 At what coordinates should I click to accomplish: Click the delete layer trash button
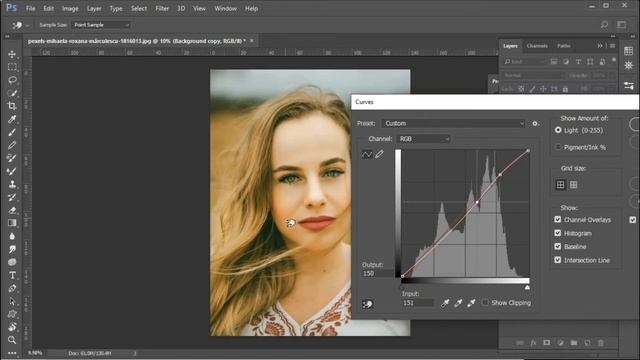pos(600,343)
